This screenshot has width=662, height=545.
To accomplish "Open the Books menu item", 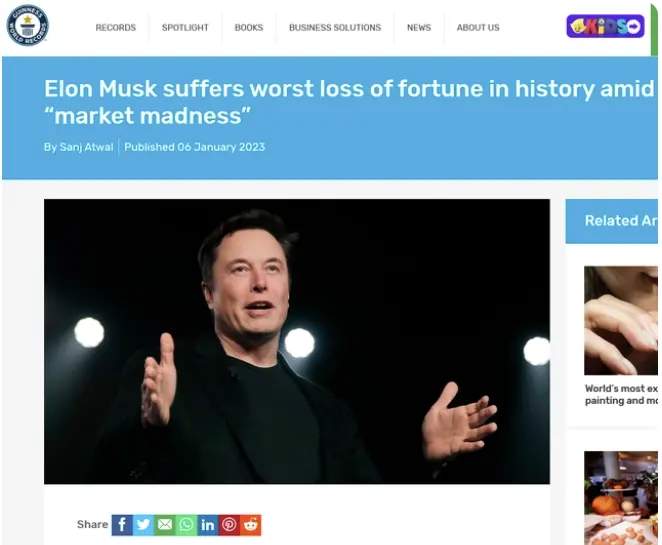I will 249,27.
